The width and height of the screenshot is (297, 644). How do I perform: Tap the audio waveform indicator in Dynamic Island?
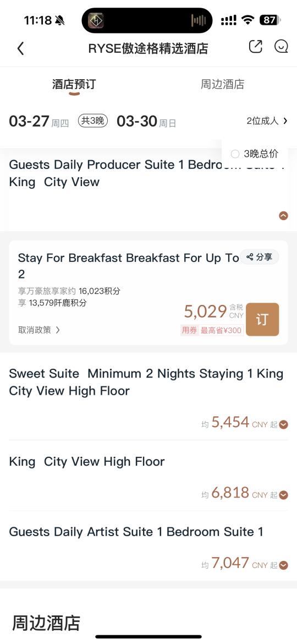pos(199,20)
